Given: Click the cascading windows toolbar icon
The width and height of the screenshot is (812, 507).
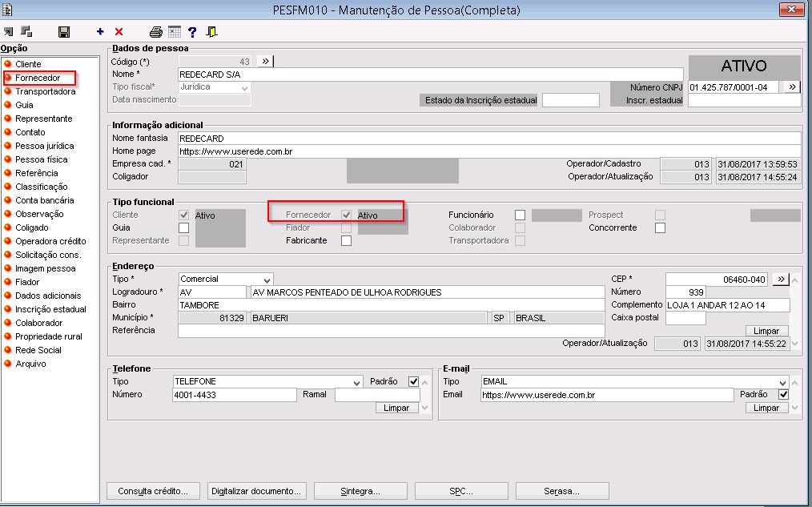Looking at the screenshot, I should tap(26, 31).
